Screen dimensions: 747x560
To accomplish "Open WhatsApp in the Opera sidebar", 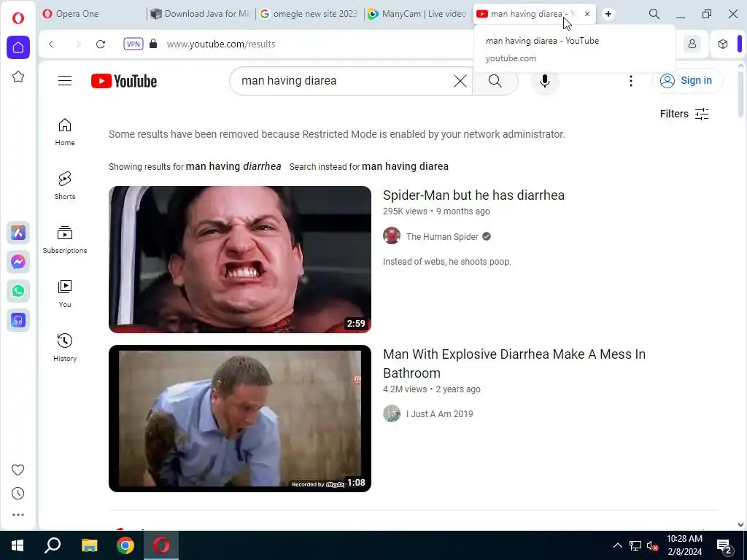I will point(18,291).
